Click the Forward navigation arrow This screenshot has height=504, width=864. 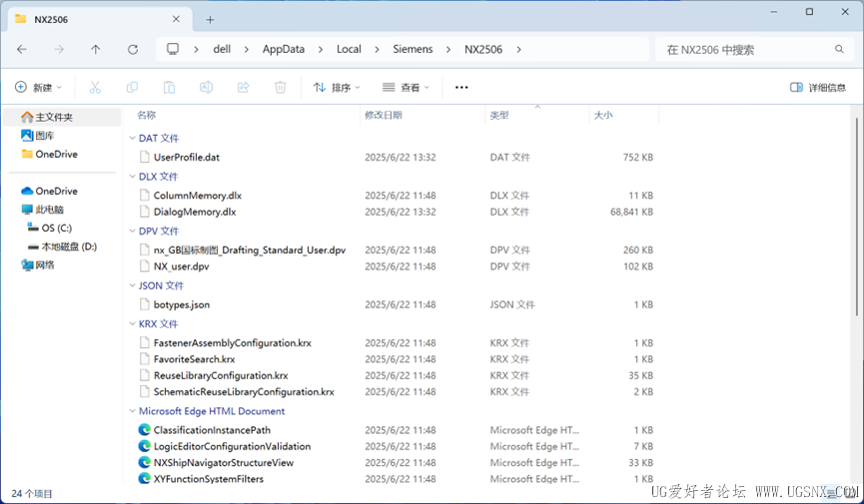[x=58, y=50]
